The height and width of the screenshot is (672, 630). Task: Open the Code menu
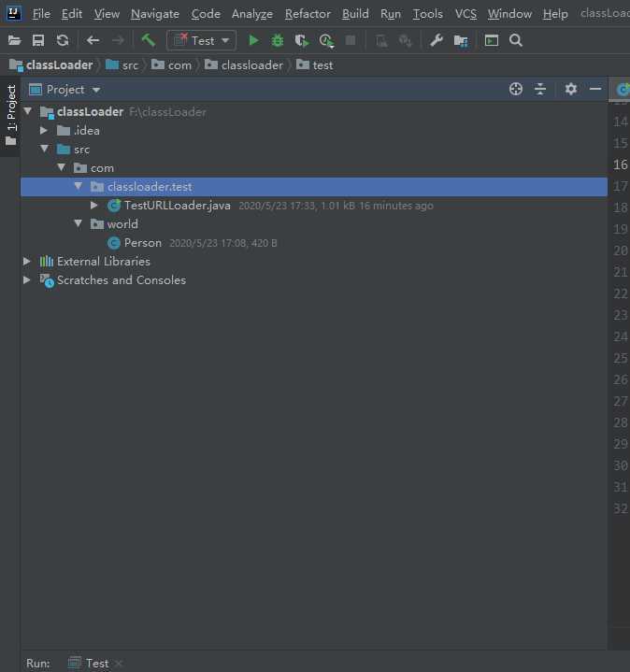pos(206,14)
